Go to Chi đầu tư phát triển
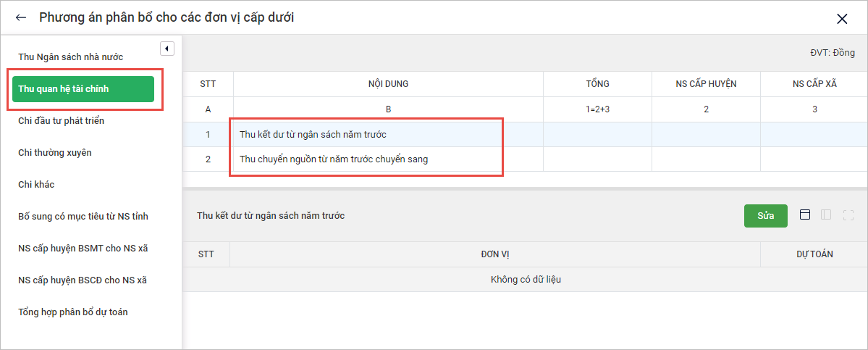Image resolution: width=868 pixels, height=350 pixels. 62,120
